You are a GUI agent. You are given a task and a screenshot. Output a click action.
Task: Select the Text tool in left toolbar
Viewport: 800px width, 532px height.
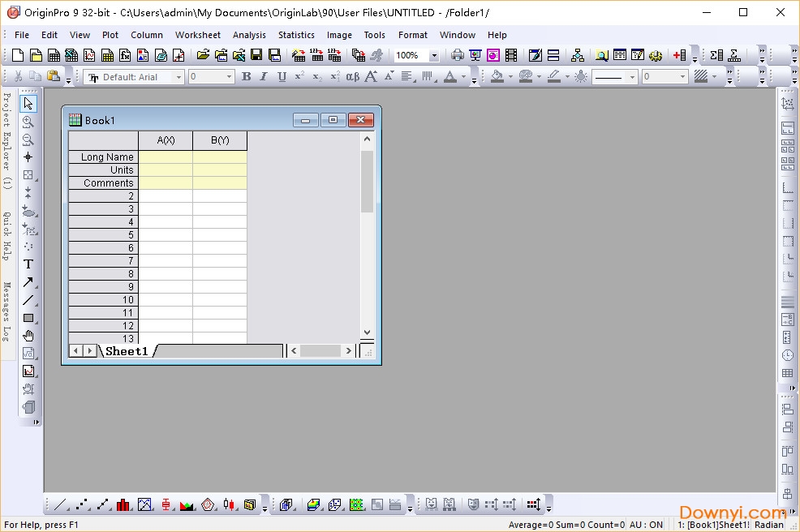pos(28,264)
